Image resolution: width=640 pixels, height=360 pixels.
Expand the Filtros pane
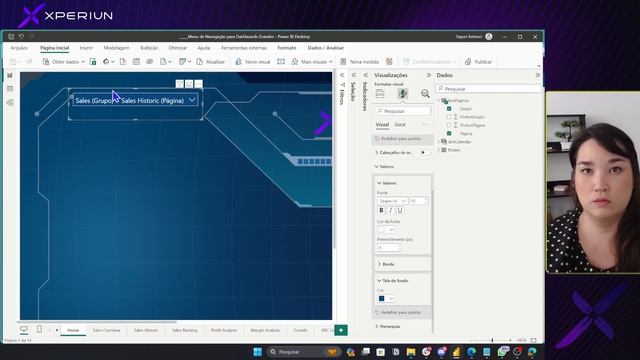coord(342,75)
